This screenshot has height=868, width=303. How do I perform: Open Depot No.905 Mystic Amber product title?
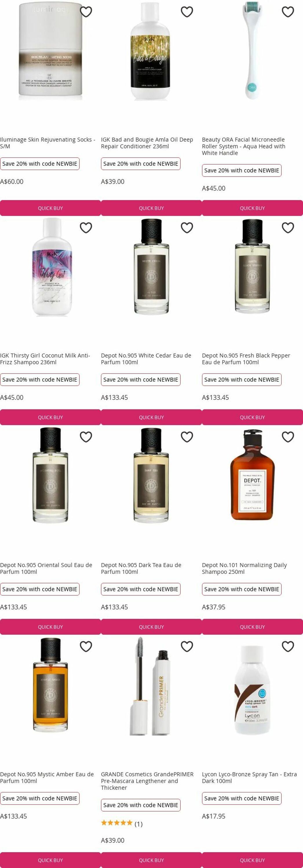tap(47, 778)
